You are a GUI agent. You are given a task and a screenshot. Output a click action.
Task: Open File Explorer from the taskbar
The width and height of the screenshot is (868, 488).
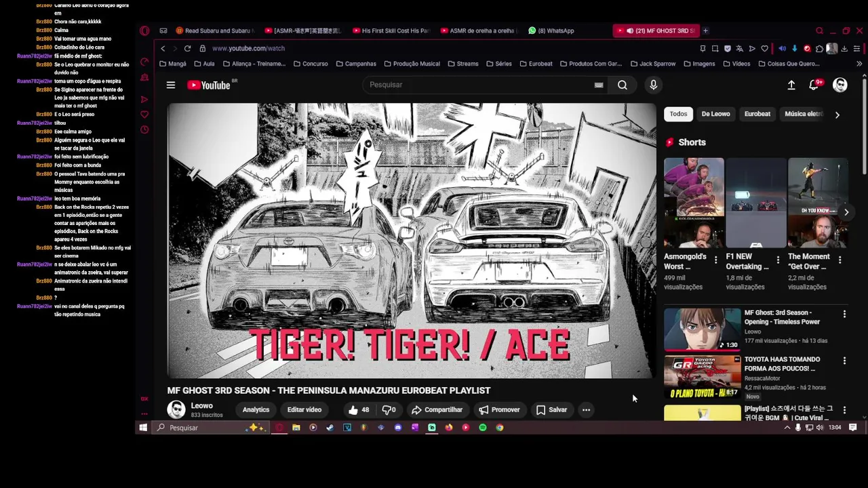(296, 428)
